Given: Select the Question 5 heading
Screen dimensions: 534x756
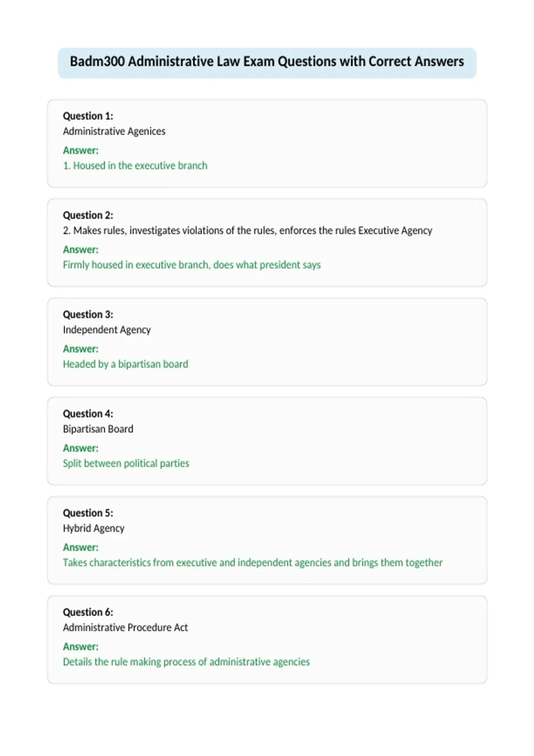Looking at the screenshot, I should pos(88,513).
